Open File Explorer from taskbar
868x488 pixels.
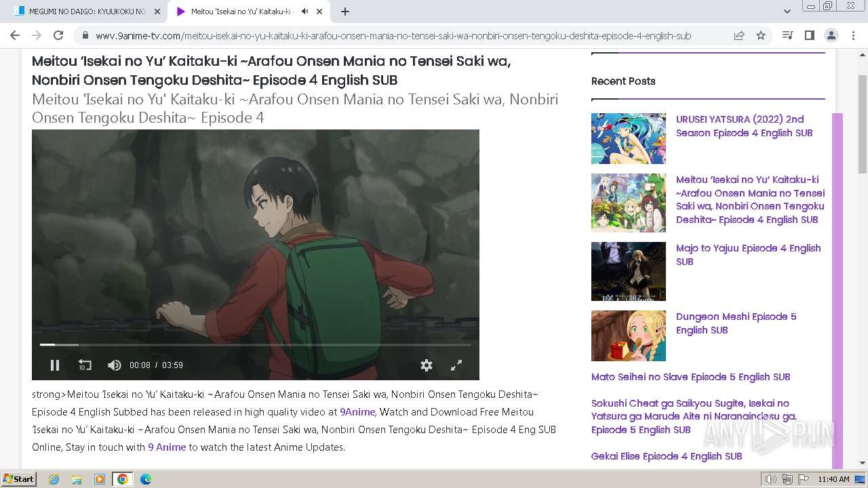point(77,479)
